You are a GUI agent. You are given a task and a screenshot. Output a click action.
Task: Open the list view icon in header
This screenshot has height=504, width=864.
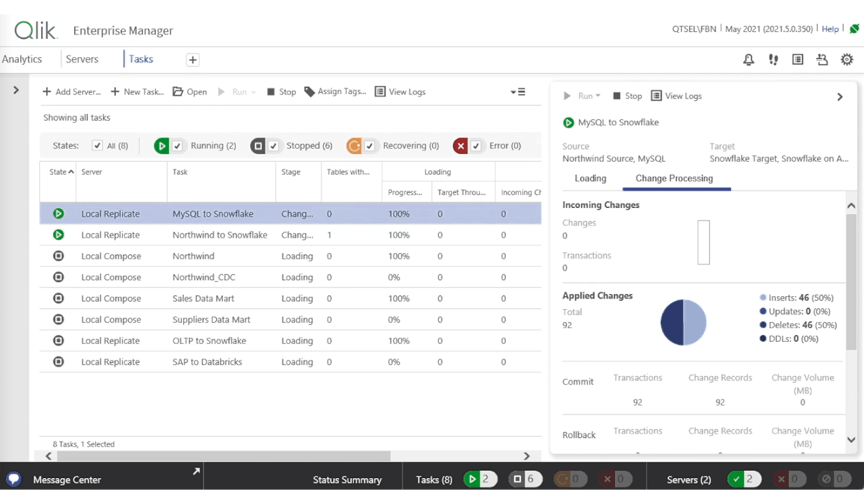pos(798,60)
